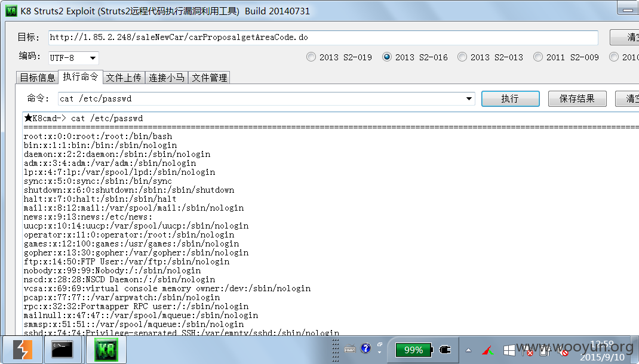The height and width of the screenshot is (364, 639).
Task: Click the keyboard input method icon
Action: point(350,349)
